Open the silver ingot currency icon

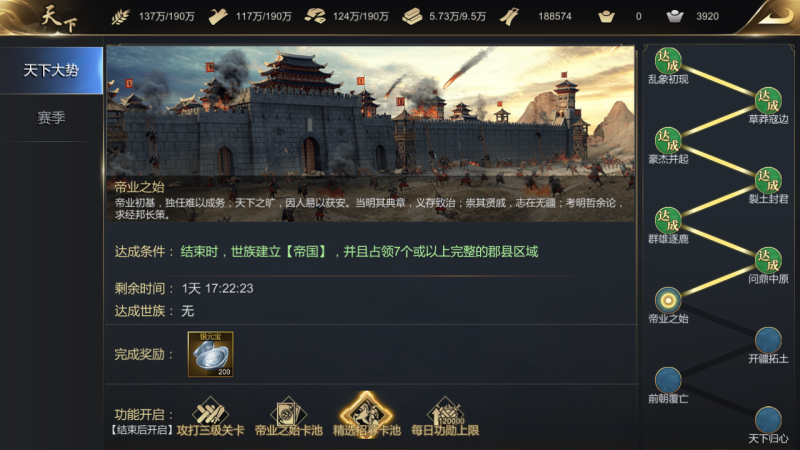(675, 17)
